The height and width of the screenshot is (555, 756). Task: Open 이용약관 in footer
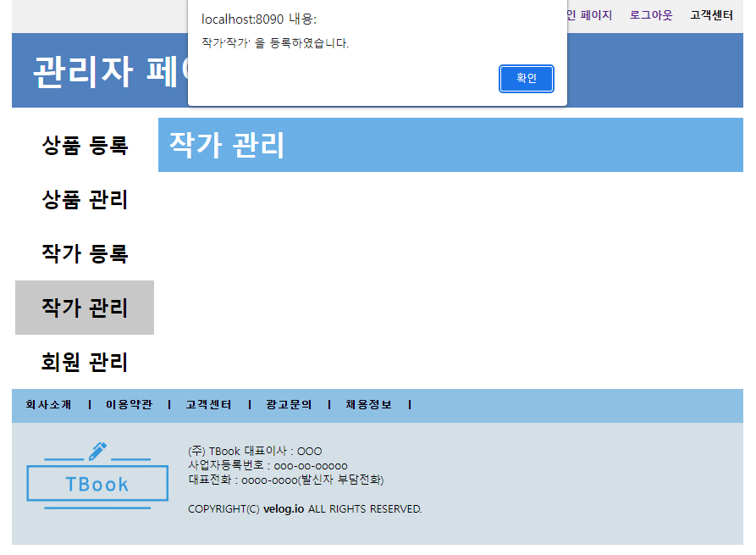[x=129, y=404]
